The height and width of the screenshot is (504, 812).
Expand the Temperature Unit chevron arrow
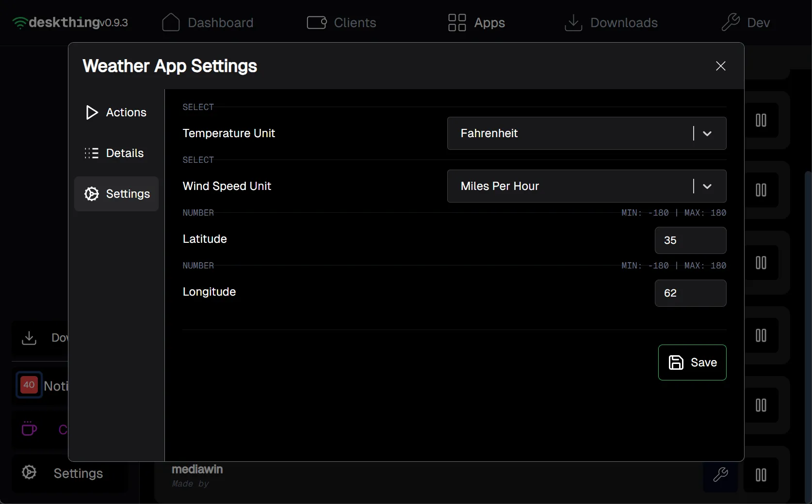click(707, 133)
